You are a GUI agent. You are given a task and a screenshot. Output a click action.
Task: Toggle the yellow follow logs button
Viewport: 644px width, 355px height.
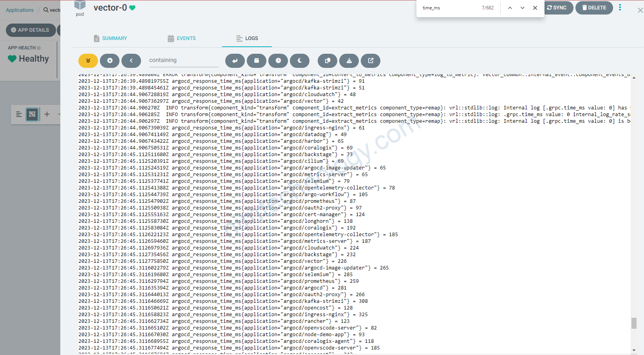point(88,61)
